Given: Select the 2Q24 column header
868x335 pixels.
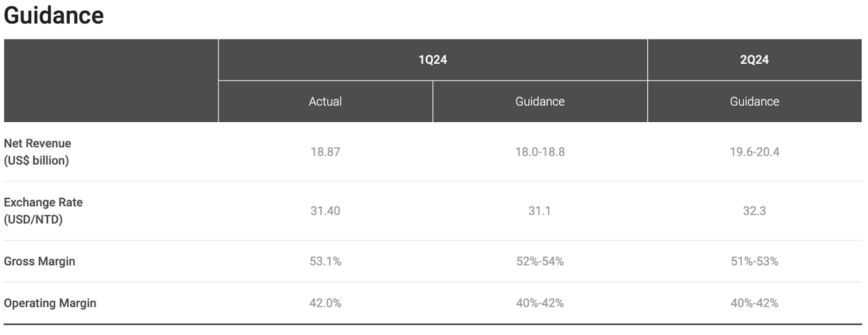Looking at the screenshot, I should 755,60.
